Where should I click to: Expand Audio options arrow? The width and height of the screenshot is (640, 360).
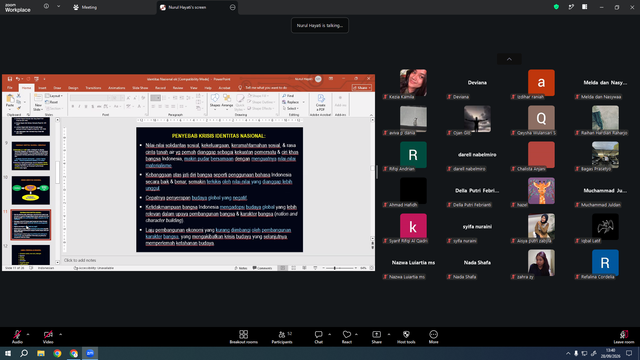tap(28, 334)
